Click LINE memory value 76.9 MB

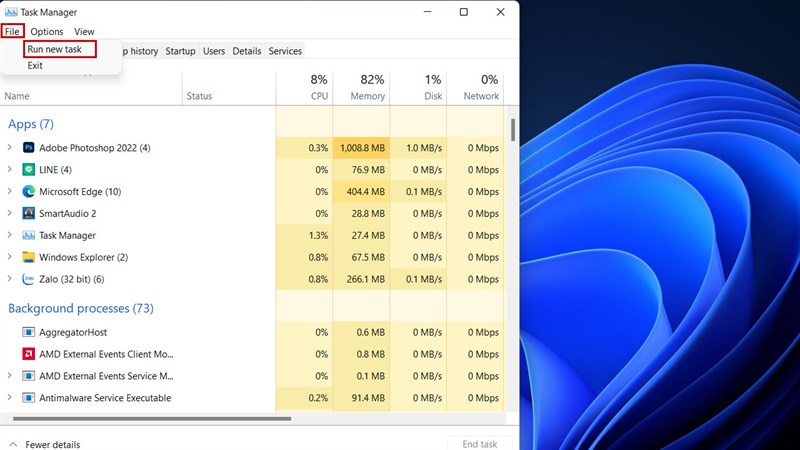368,170
